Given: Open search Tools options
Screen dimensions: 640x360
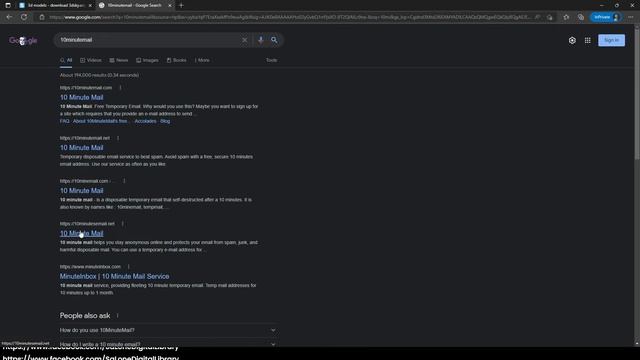Looking at the screenshot, I should [x=271, y=60].
